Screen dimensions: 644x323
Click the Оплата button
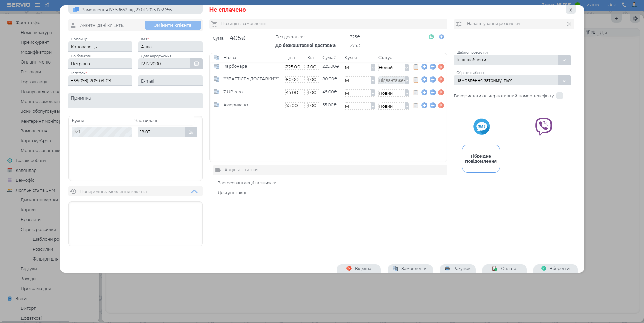(505, 269)
